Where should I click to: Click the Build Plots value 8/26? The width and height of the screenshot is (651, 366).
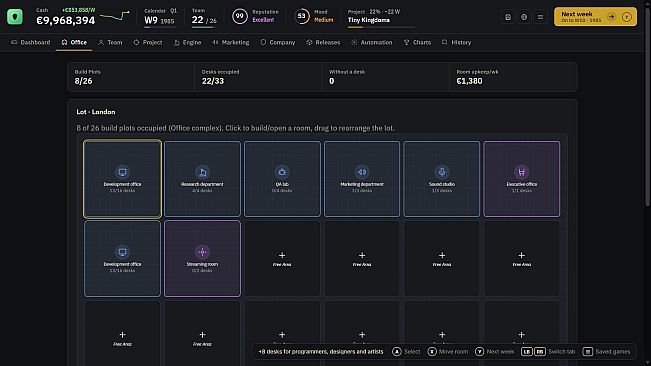coord(83,81)
